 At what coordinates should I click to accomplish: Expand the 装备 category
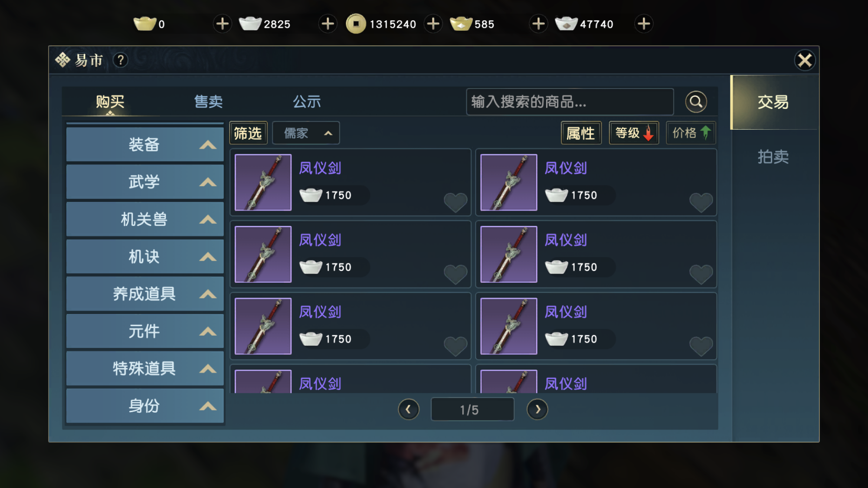tap(145, 144)
